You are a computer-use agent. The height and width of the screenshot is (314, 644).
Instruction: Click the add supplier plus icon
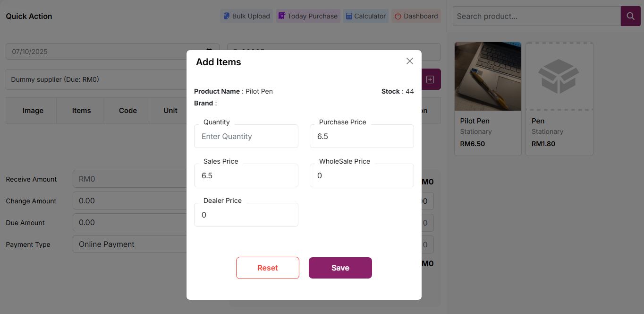[x=430, y=79]
